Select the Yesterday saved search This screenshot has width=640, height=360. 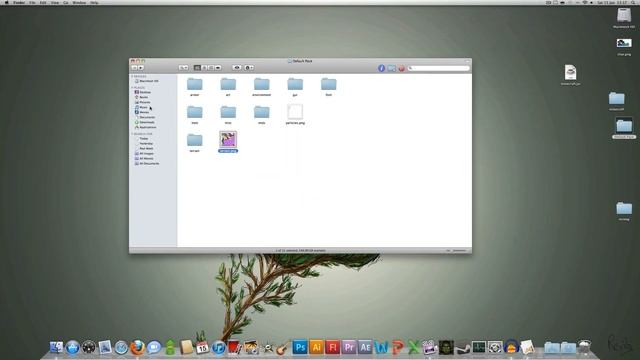(144, 144)
